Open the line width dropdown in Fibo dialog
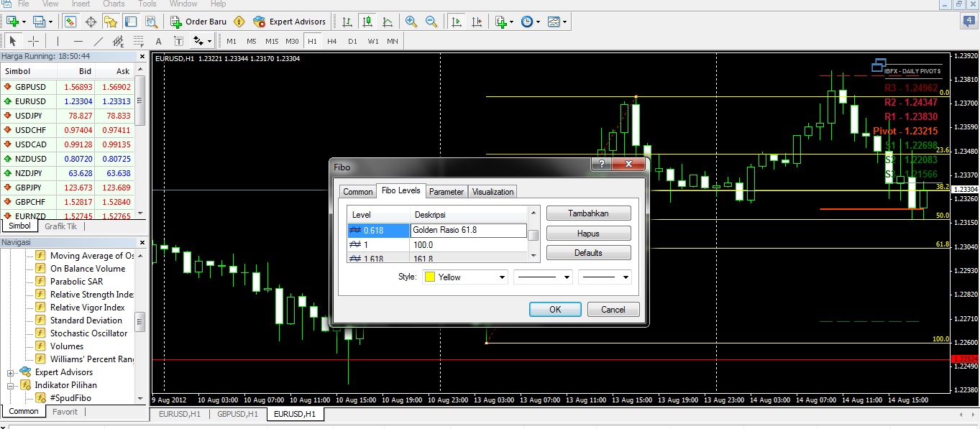 click(x=605, y=277)
